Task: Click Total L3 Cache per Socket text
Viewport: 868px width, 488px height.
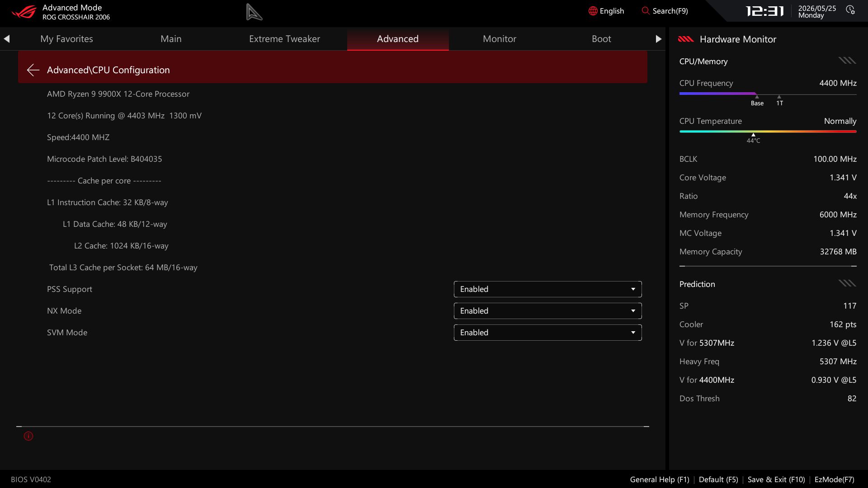Action: 123,267
